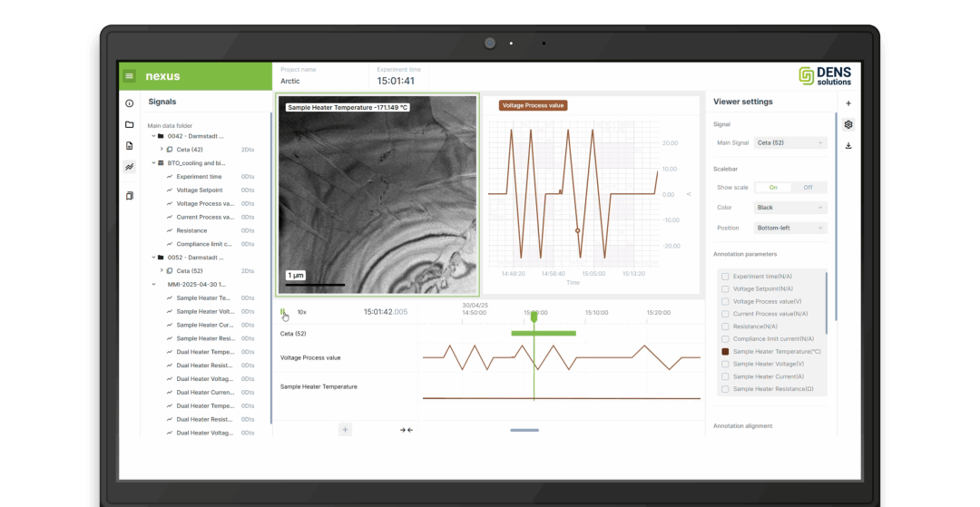Open the scalebar Color dropdown

[790, 208]
